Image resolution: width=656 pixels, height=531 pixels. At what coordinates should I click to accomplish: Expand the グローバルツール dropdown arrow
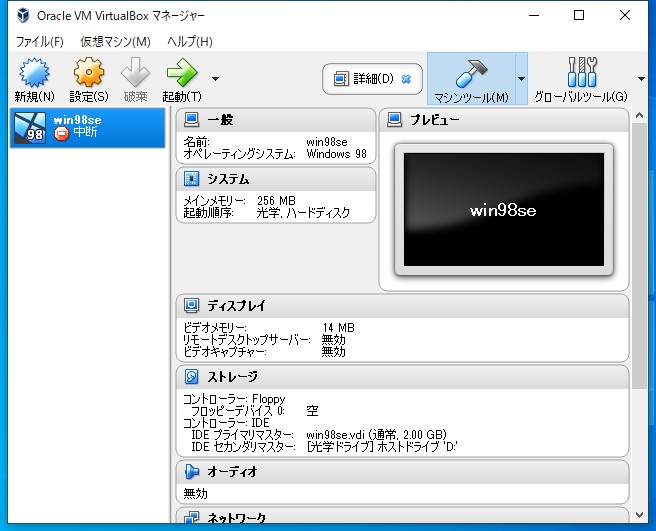[x=641, y=78]
